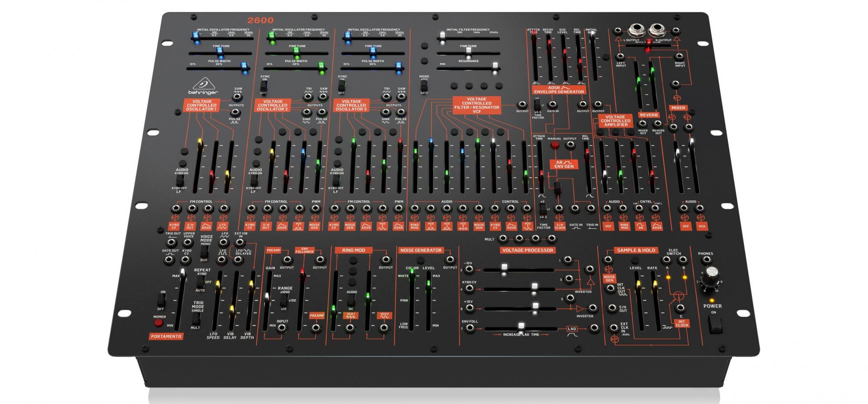
Task: Click the UPPER VOICE jack
Action: pos(188,242)
